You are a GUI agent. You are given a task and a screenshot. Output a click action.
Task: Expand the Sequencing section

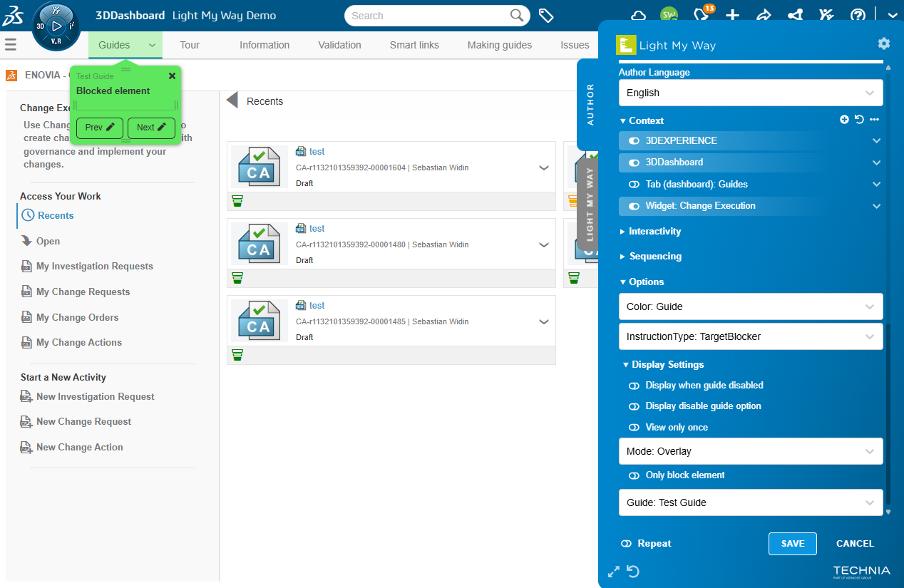coord(650,256)
